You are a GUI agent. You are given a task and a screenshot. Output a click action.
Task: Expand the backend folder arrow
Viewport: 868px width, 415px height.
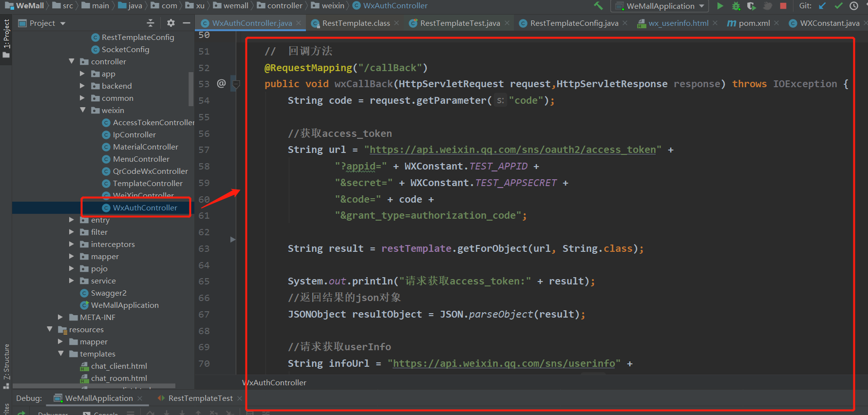click(82, 86)
